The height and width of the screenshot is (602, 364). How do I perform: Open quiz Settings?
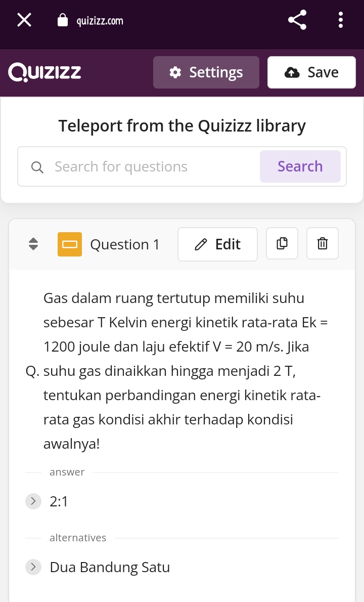pyautogui.click(x=206, y=72)
